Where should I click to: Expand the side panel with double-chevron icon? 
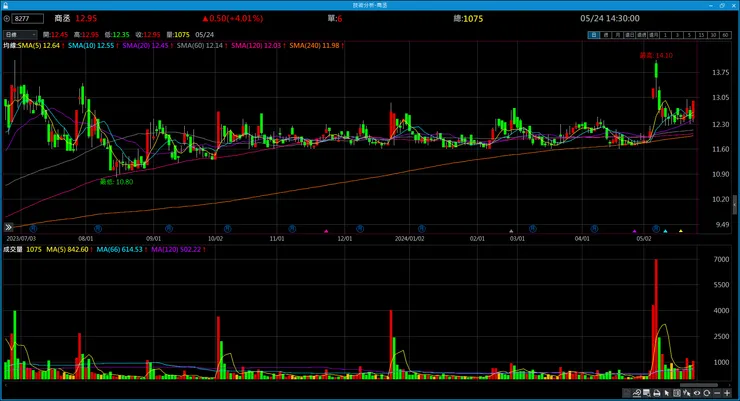8,227
